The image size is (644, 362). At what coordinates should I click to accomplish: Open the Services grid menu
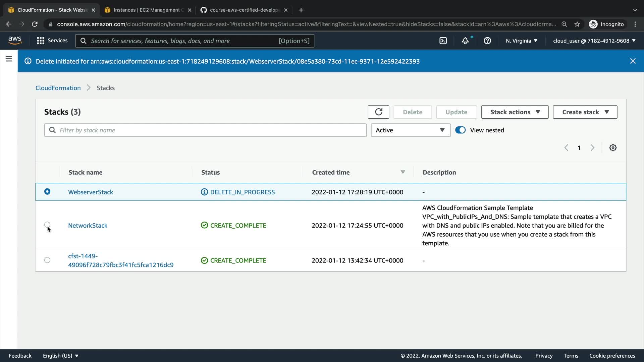52,41
